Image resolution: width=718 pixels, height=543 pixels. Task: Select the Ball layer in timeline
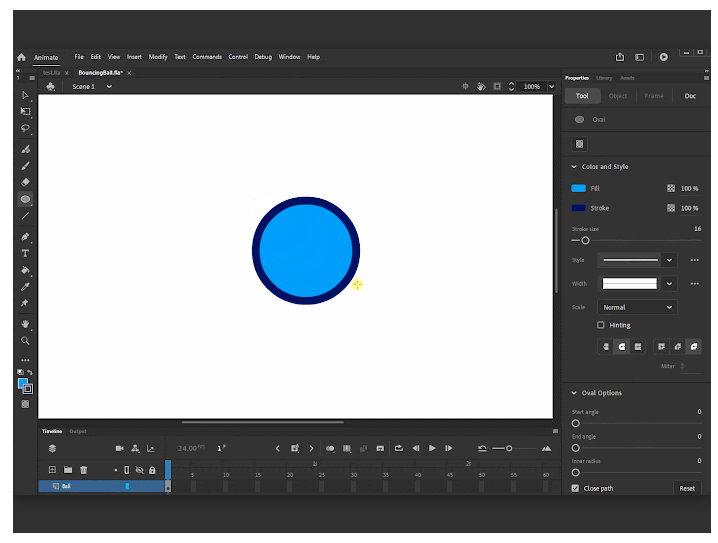102,486
